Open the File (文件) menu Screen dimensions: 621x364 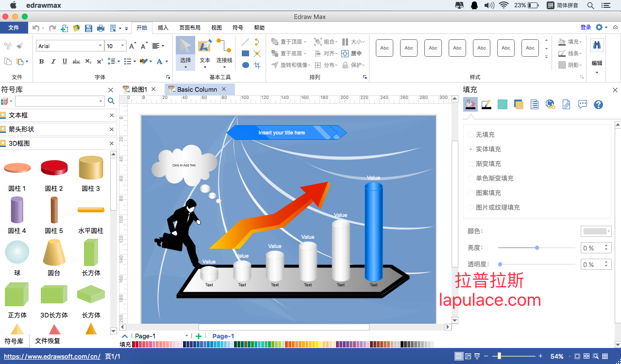coord(14,28)
